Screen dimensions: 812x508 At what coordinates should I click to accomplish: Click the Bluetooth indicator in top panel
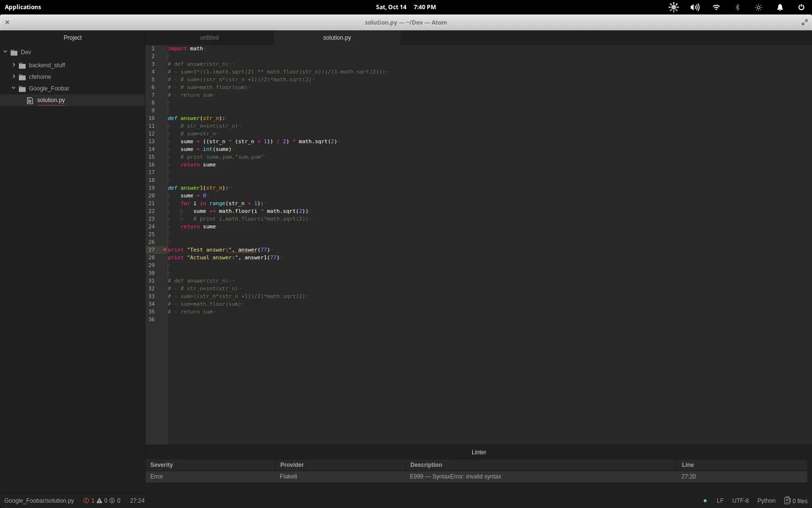pyautogui.click(x=738, y=7)
